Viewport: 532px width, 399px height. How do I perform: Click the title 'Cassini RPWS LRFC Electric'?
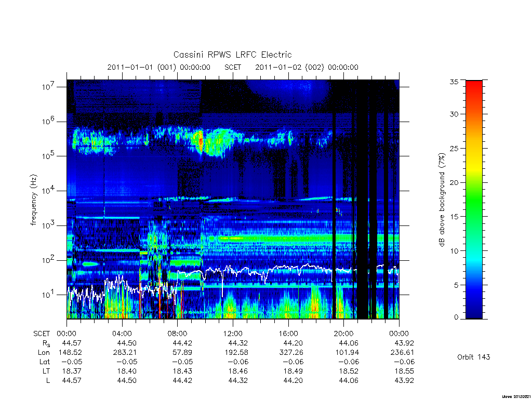pyautogui.click(x=232, y=55)
